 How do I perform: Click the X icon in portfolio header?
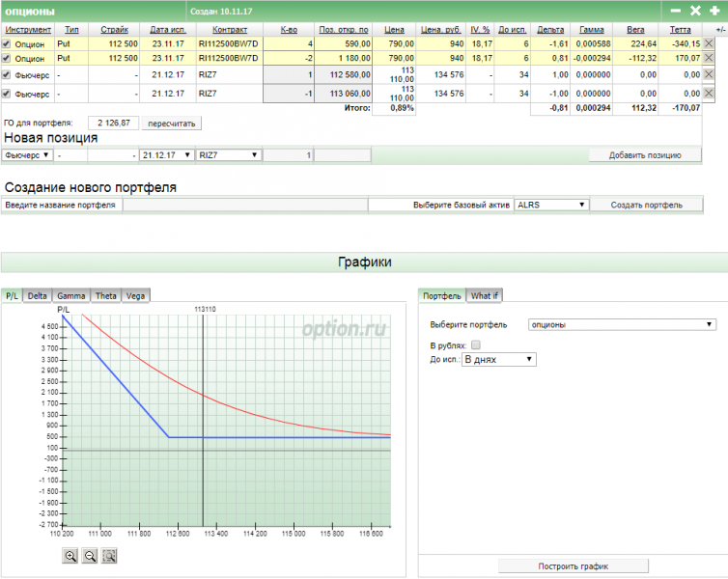(x=695, y=11)
